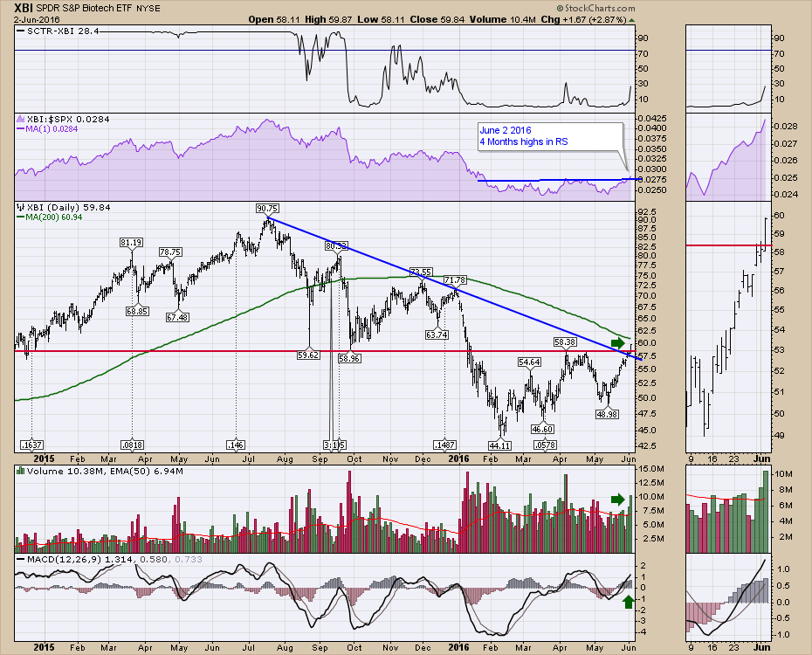Viewport: 812px width, 655px height.
Task: Click the 92.5 price axis value
Action: [647, 211]
